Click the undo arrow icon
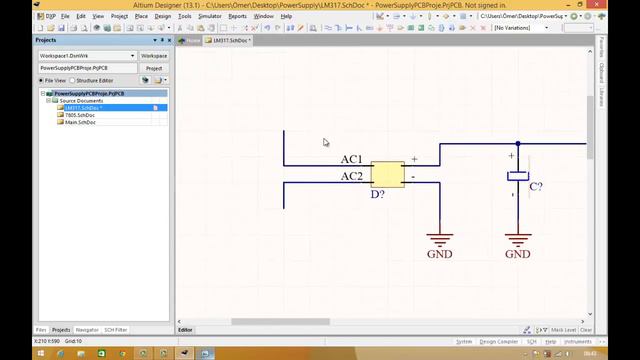 pyautogui.click(x=267, y=28)
